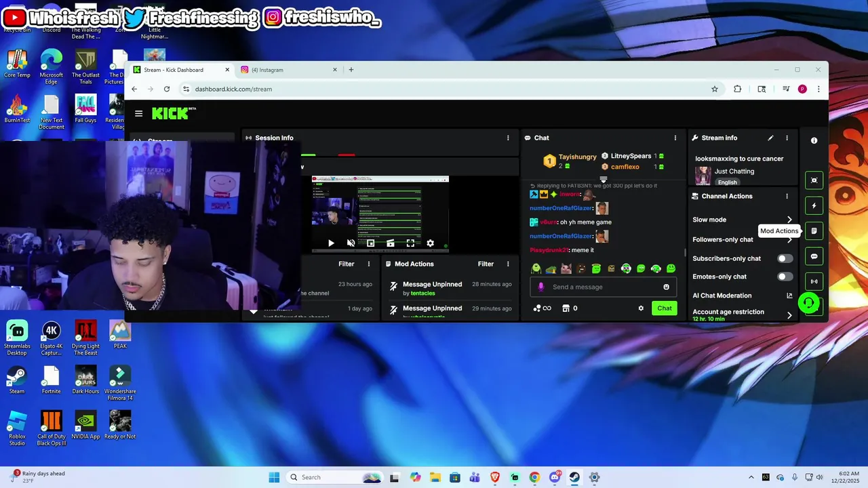Screen dimensions: 868x488
Task: Click the green Chat send button
Action: click(665, 308)
